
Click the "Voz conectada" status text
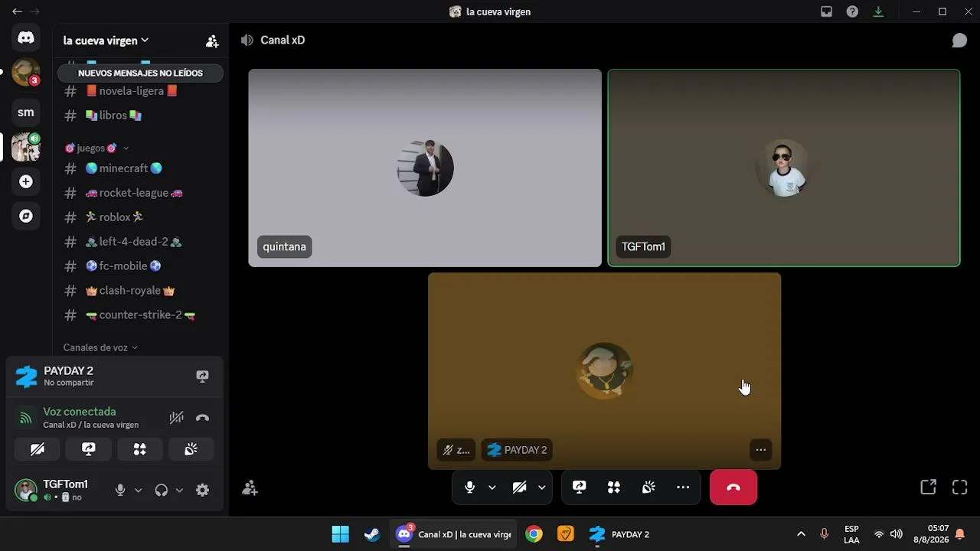point(80,412)
